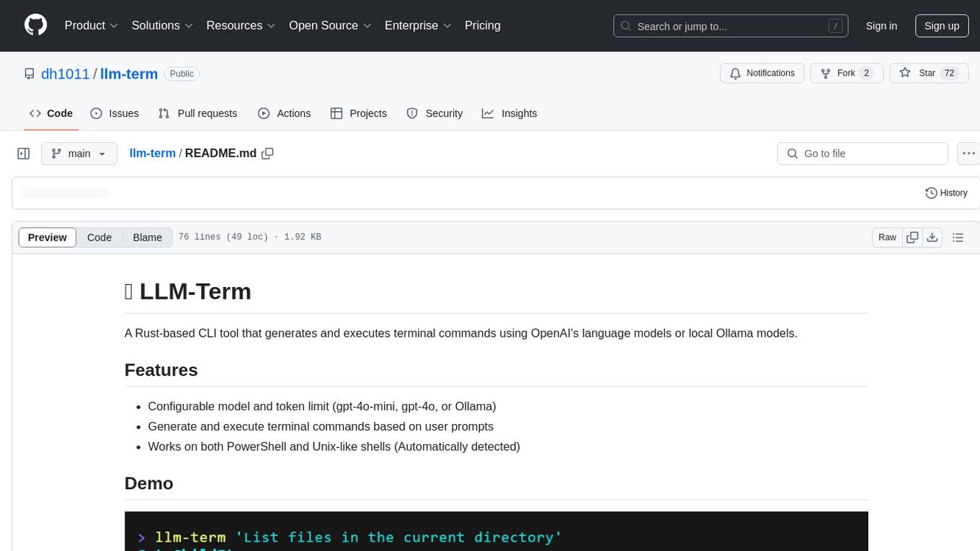Open the Projects tab

click(x=358, y=113)
